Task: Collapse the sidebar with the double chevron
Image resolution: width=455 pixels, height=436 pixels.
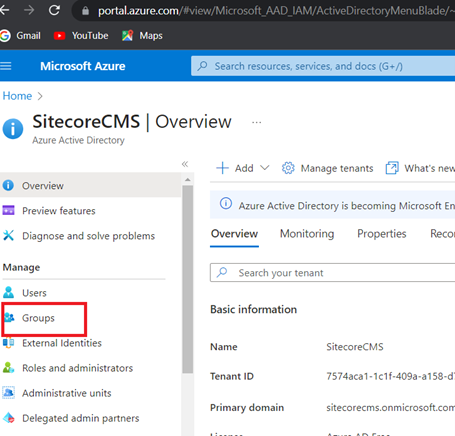Action: (x=185, y=164)
